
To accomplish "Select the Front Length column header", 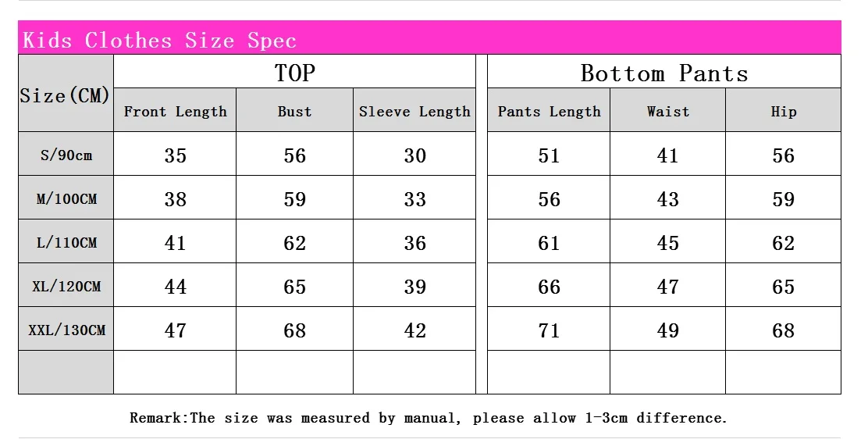I will 175,110.
